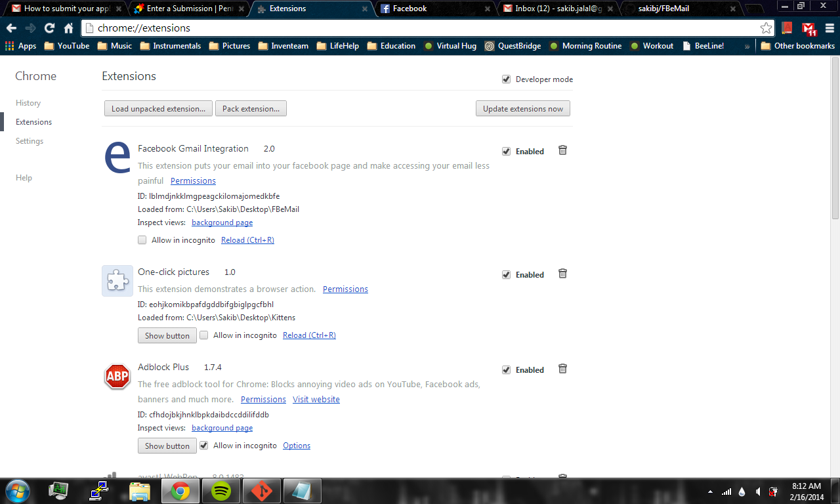Toggle the Developer mode checkbox
Screen dimensions: 840x504
tap(506, 79)
